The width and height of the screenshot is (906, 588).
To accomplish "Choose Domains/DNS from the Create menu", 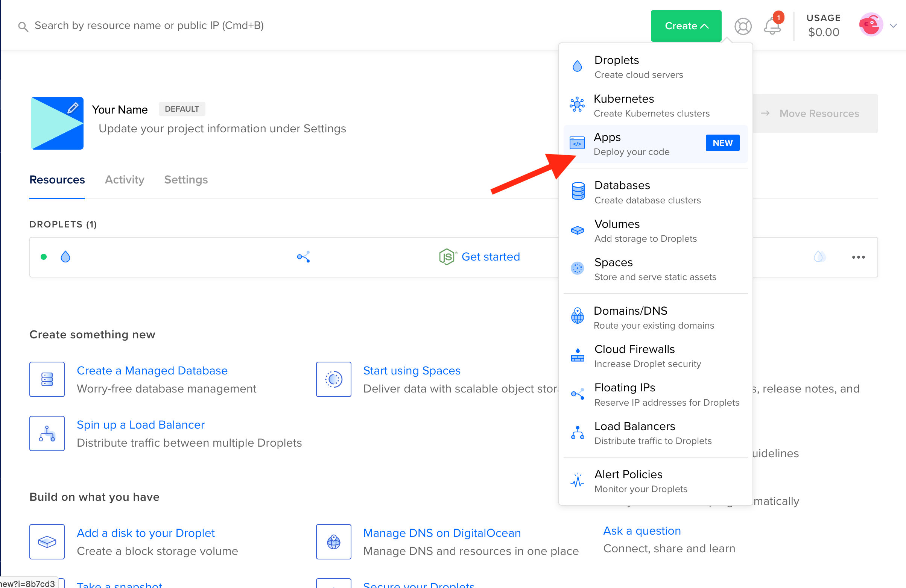I will tap(655, 318).
